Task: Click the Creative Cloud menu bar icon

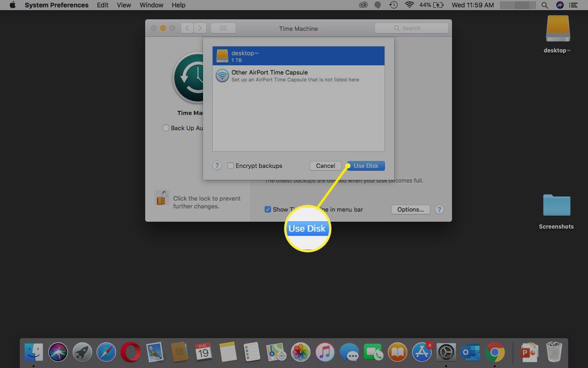Action: tap(363, 5)
